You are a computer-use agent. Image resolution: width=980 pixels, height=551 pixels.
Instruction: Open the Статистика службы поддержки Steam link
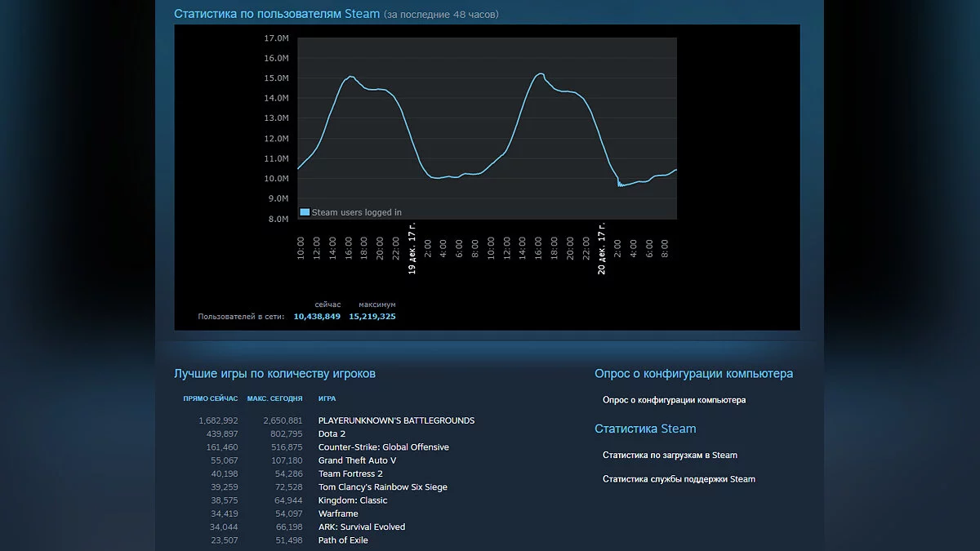click(679, 479)
